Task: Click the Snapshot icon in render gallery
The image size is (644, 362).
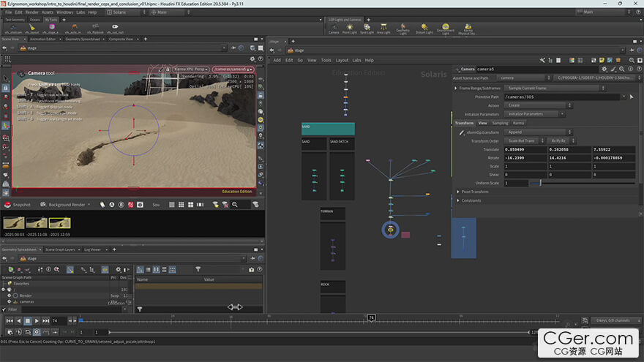Action: [x=7, y=205]
